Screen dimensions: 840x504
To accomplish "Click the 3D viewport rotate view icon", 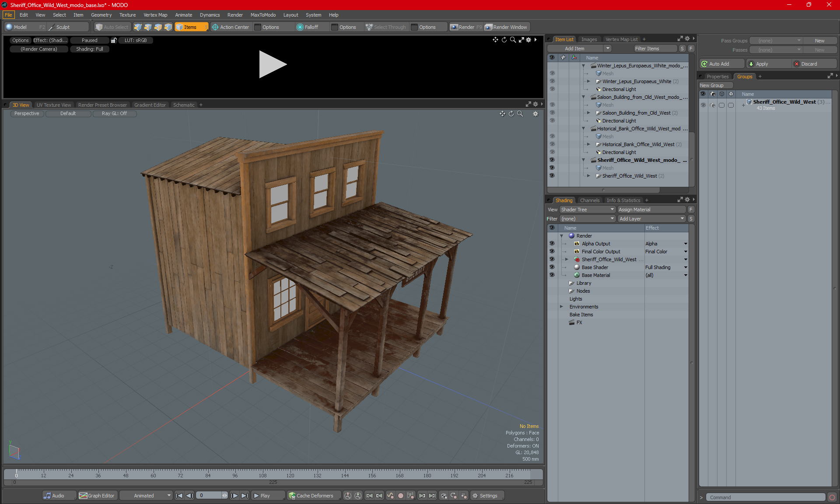I will click(511, 114).
